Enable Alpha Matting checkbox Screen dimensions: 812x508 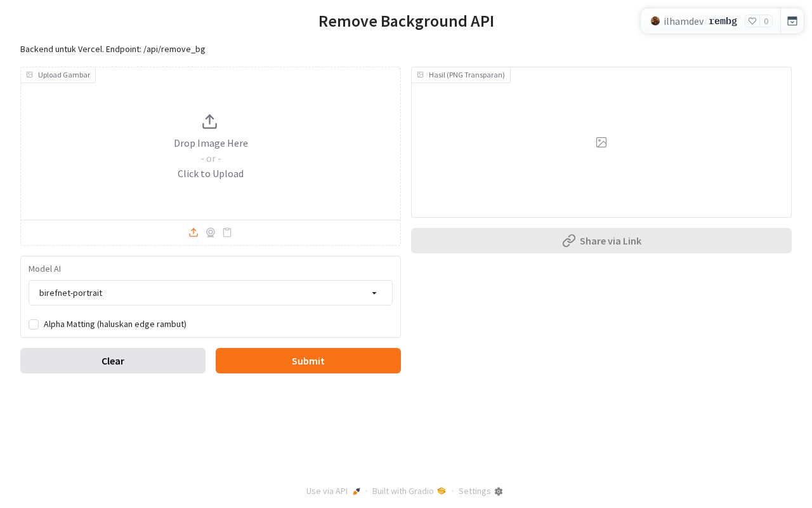pyautogui.click(x=34, y=324)
